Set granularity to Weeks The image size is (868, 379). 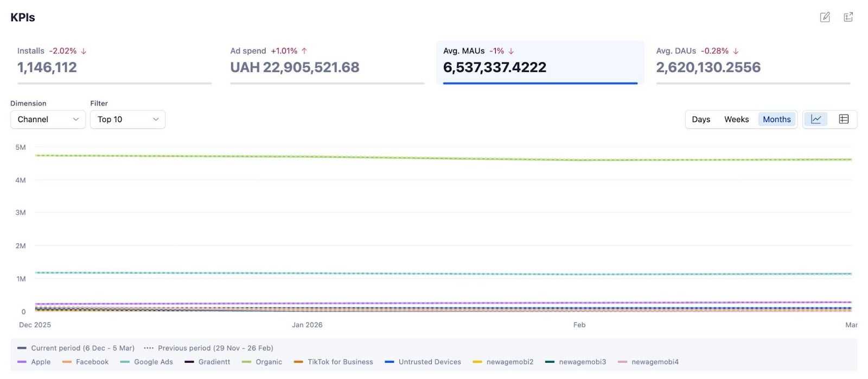(x=736, y=119)
